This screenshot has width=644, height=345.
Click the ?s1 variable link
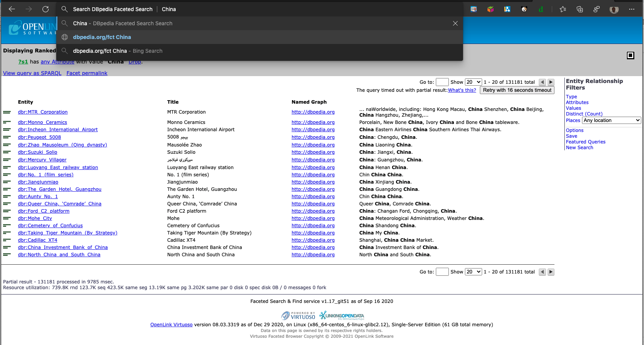click(23, 62)
